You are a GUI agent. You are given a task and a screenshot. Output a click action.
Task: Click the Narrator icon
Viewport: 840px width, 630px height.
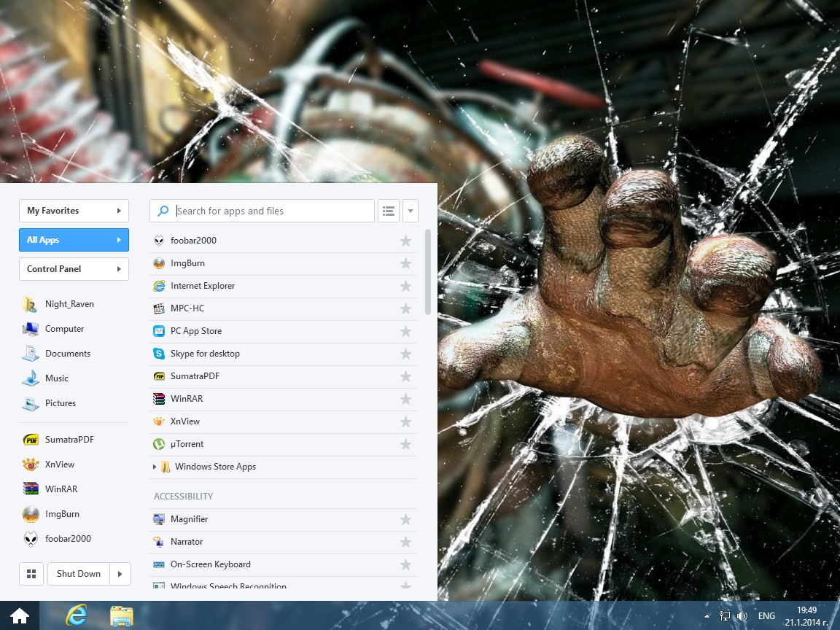coord(159,542)
